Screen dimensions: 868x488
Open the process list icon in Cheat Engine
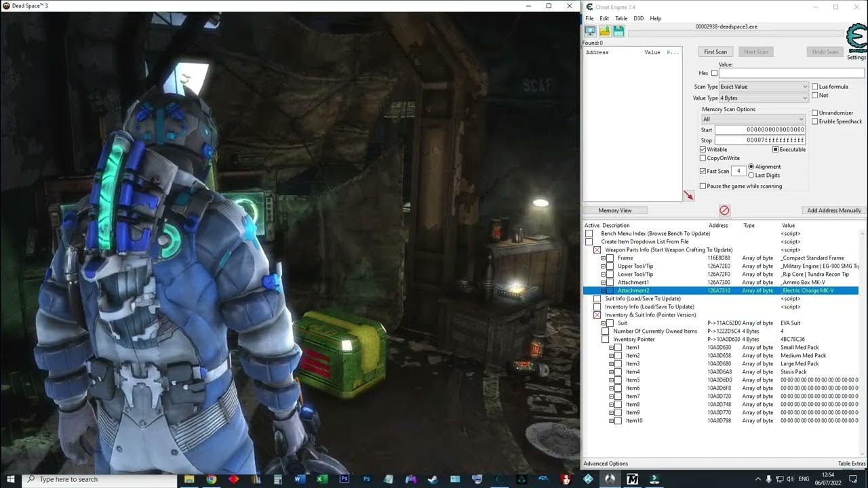(590, 31)
